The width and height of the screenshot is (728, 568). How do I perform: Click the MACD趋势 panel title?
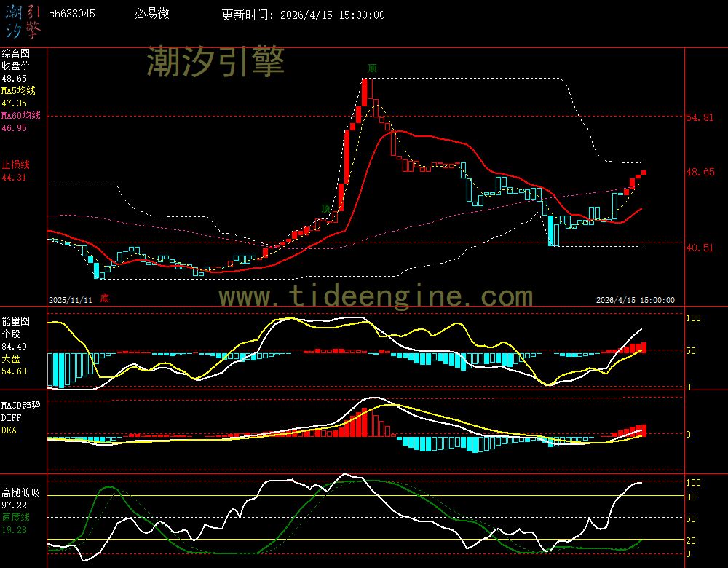pyautogui.click(x=20, y=405)
